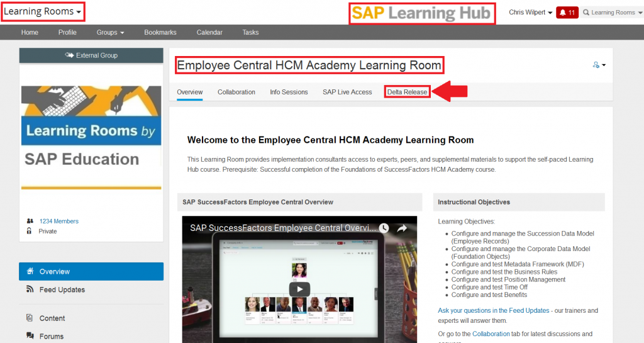Viewport: 644px width, 343px height.
Task: Select Overview in the left sidebar
Action: coord(91,271)
